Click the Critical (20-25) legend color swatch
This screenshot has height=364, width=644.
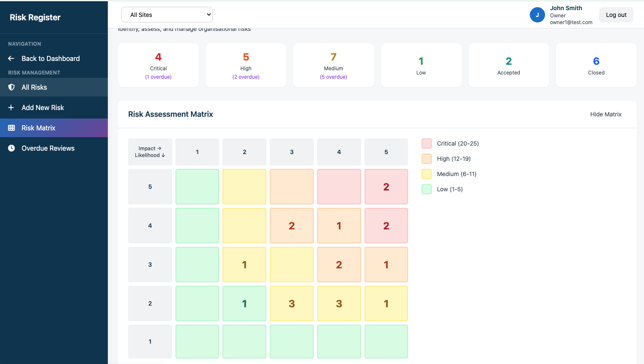427,143
